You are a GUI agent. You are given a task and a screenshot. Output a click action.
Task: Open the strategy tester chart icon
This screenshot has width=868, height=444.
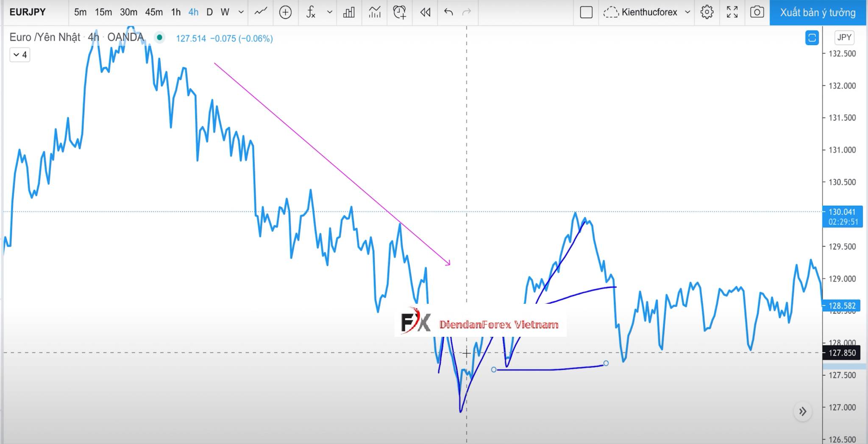[374, 12]
